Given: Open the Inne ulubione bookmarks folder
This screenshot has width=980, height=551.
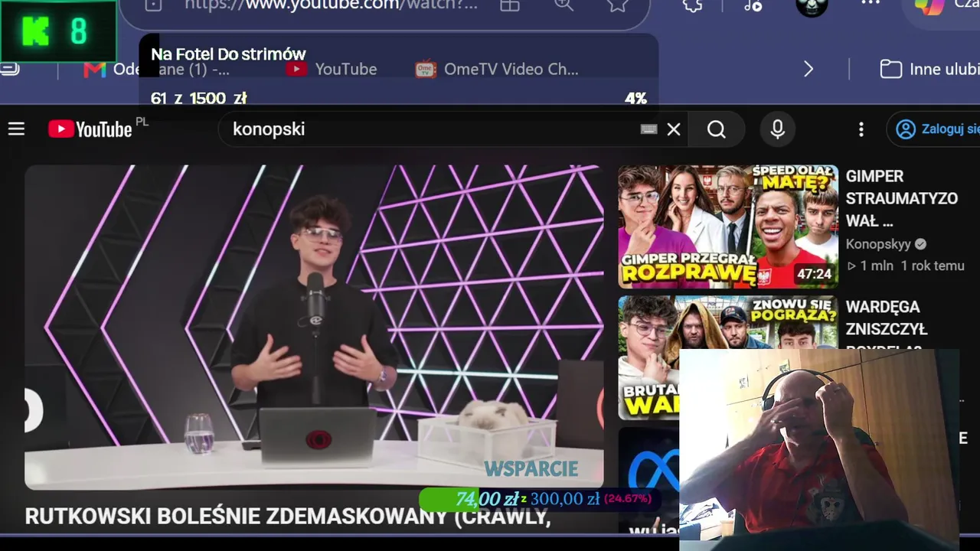Looking at the screenshot, I should [x=929, y=69].
